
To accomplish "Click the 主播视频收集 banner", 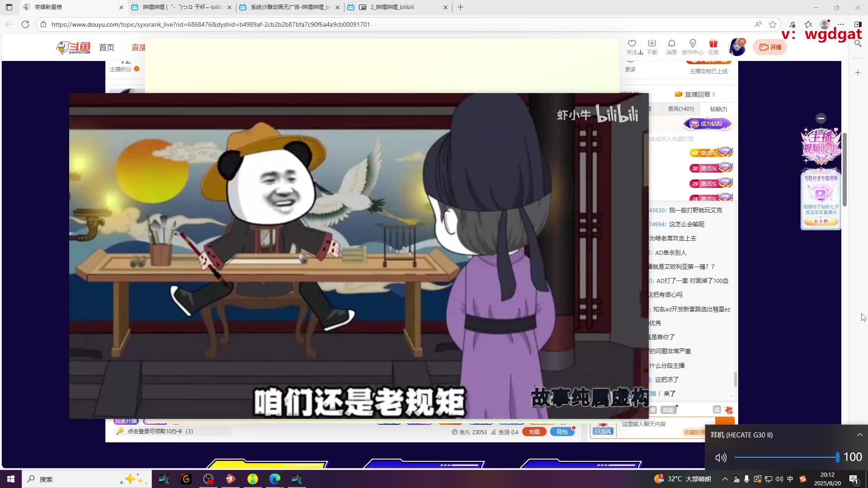I will [821, 146].
